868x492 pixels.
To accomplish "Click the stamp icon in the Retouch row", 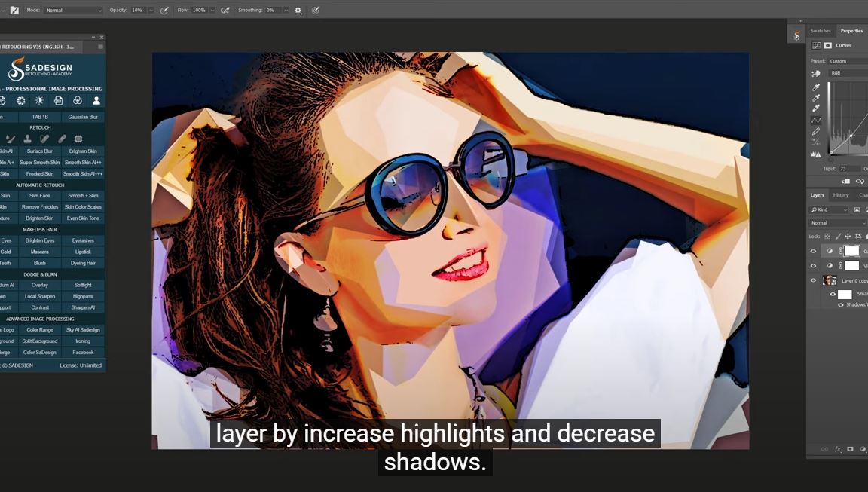I will pyautogui.click(x=27, y=139).
